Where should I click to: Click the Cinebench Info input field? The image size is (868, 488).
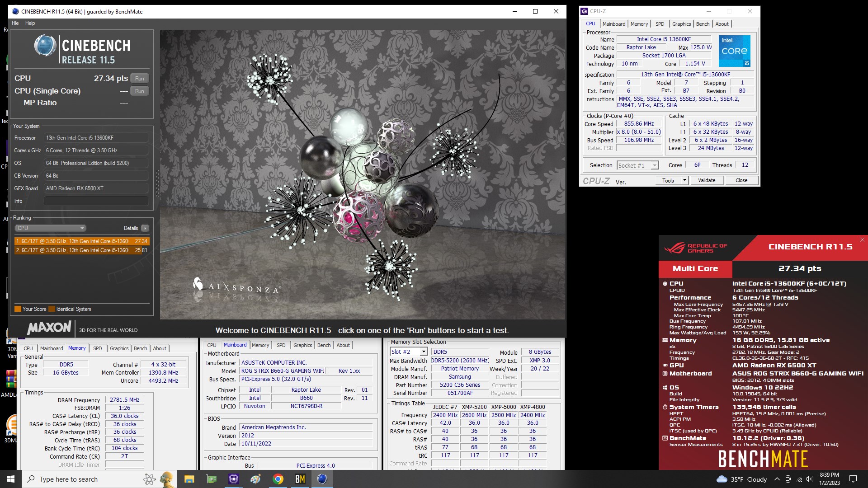coord(96,201)
